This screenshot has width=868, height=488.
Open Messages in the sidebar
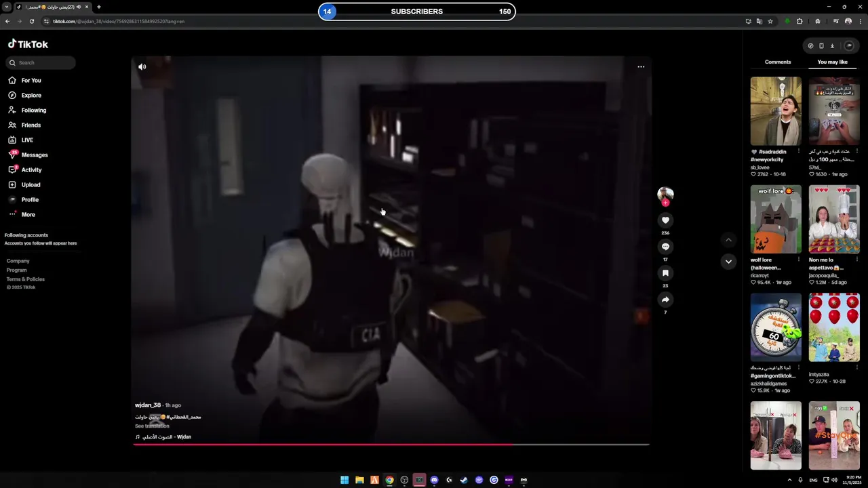[x=28, y=155]
